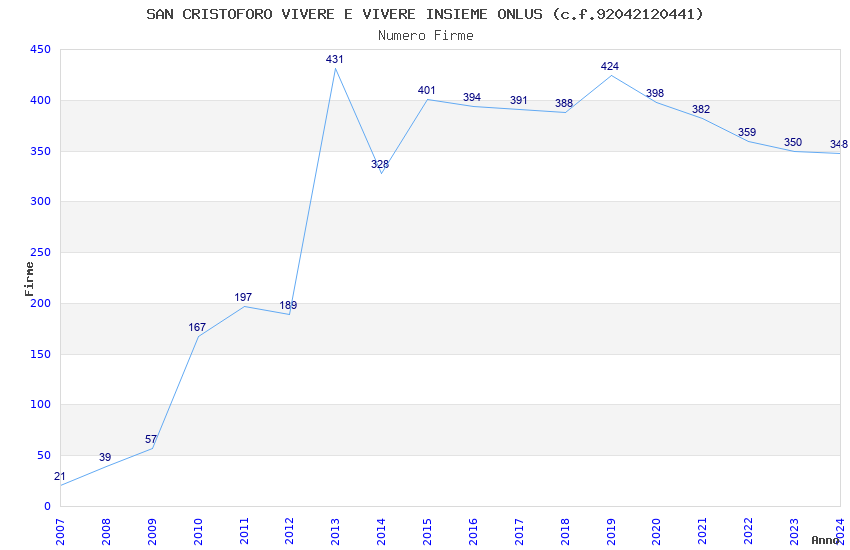The width and height of the screenshot is (850, 550).
Task: Click the 2008 x-axis year tick
Action: [106, 532]
